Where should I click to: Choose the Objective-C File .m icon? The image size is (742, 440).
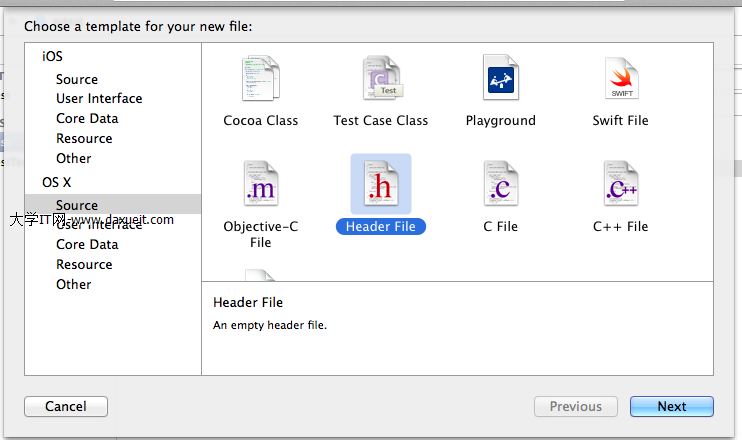(x=261, y=186)
